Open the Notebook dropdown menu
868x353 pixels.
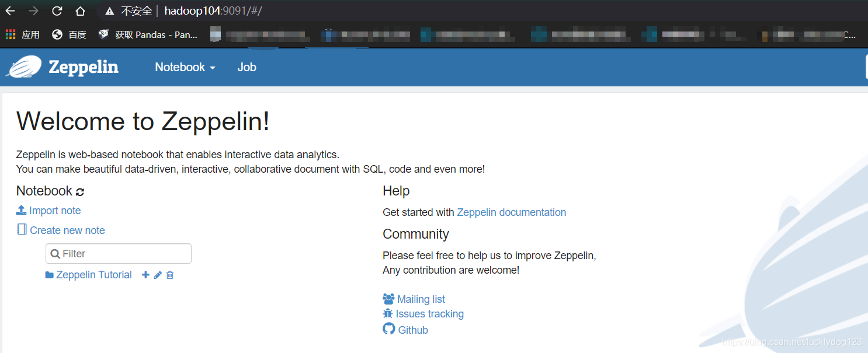click(185, 67)
